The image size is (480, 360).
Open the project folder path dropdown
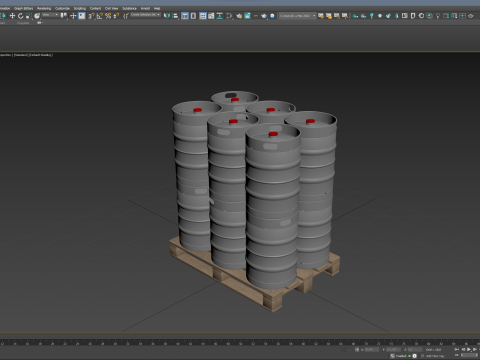pyautogui.click(x=298, y=16)
